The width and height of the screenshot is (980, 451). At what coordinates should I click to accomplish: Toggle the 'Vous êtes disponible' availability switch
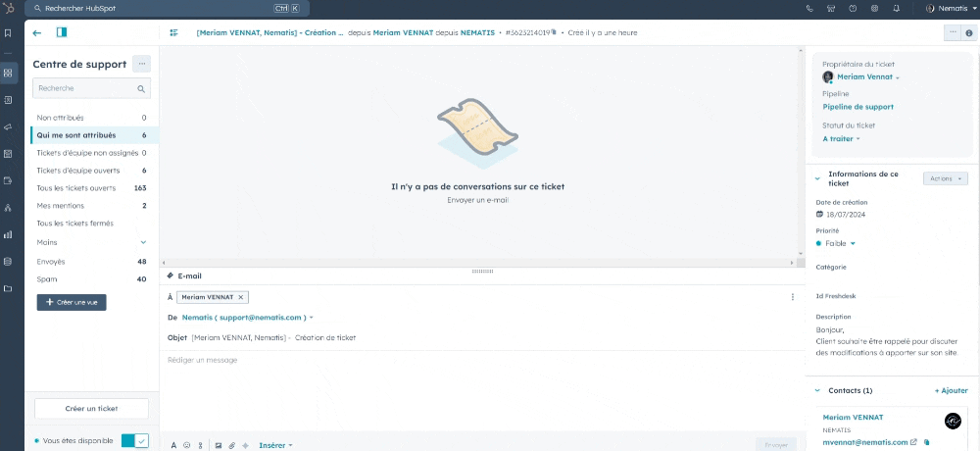pos(134,441)
